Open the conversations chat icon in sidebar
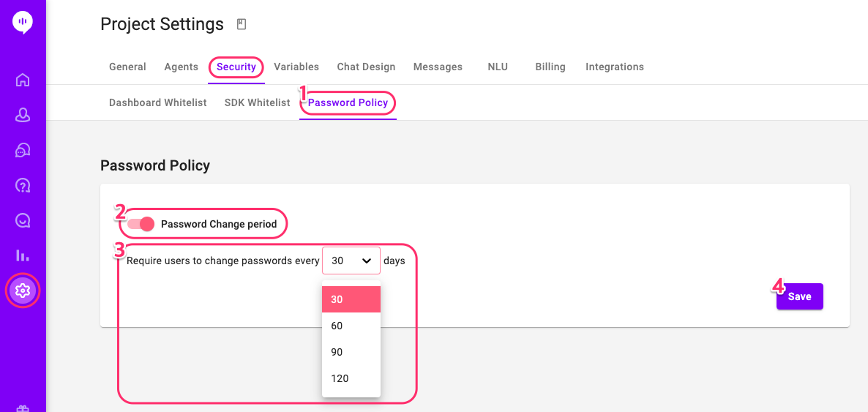Screen dimensions: 868x412 (23, 151)
